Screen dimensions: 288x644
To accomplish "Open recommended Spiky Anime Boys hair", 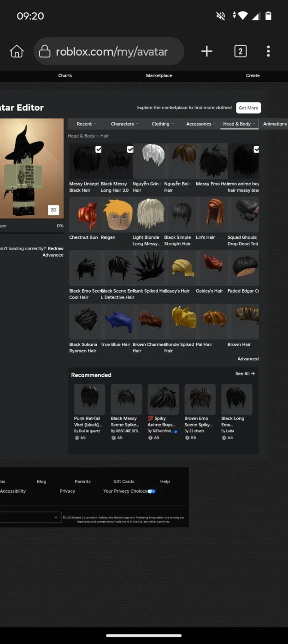I will 163,399.
